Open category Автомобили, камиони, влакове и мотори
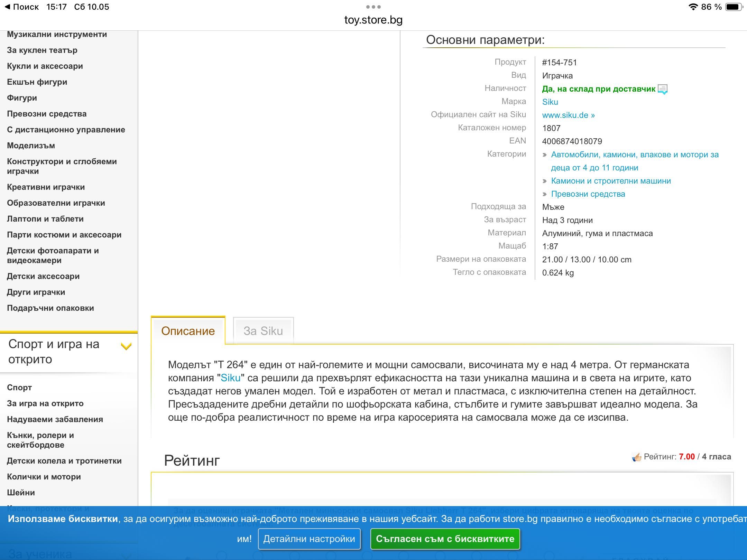 pyautogui.click(x=635, y=161)
